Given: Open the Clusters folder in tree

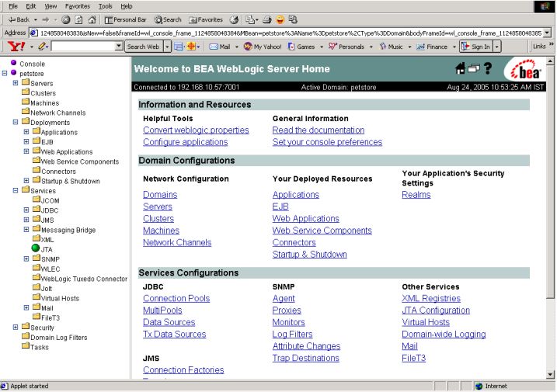Looking at the screenshot, I should 43,93.
